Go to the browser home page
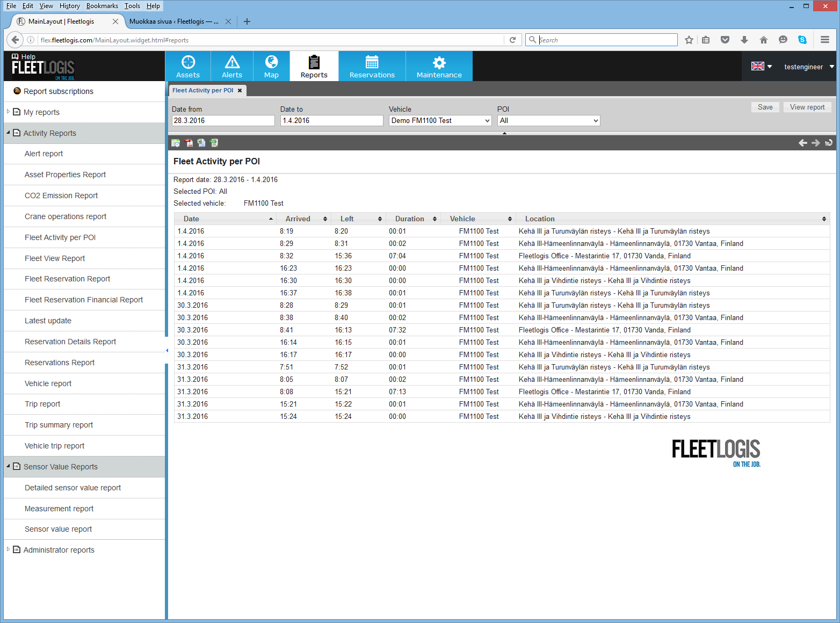Image resolution: width=840 pixels, height=623 pixels. pos(764,40)
